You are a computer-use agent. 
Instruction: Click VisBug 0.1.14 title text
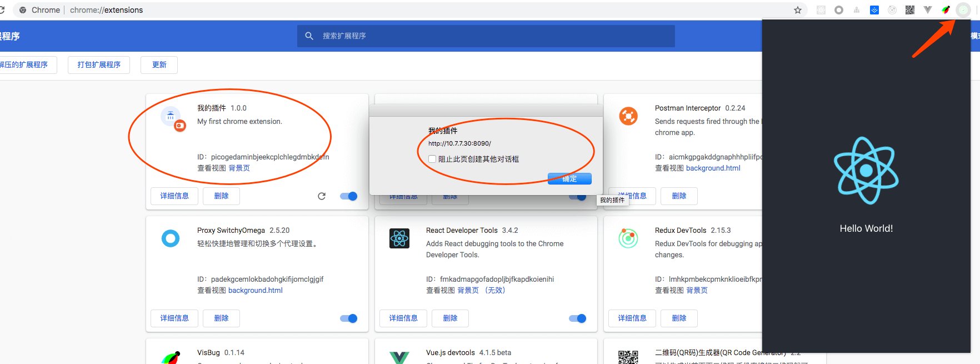tap(221, 352)
